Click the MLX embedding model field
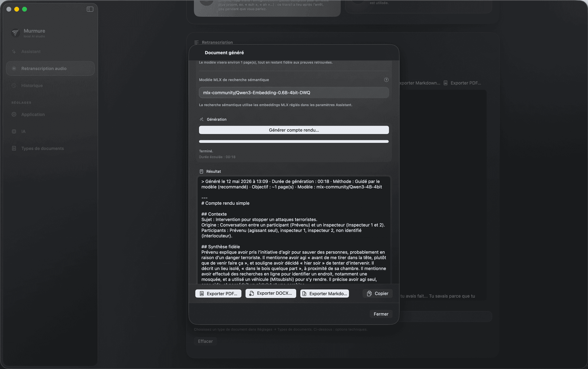Screen dimensions: 588x369 [294, 93]
